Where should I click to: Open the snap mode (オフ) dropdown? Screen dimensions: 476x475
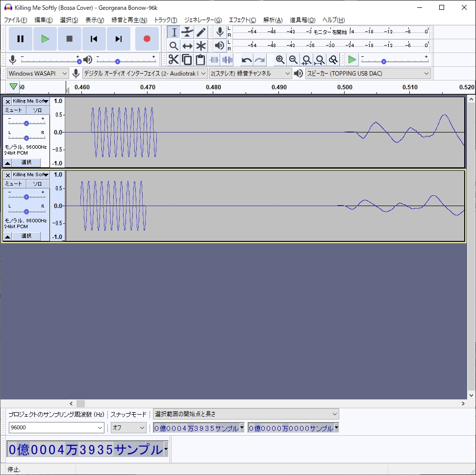click(x=128, y=427)
